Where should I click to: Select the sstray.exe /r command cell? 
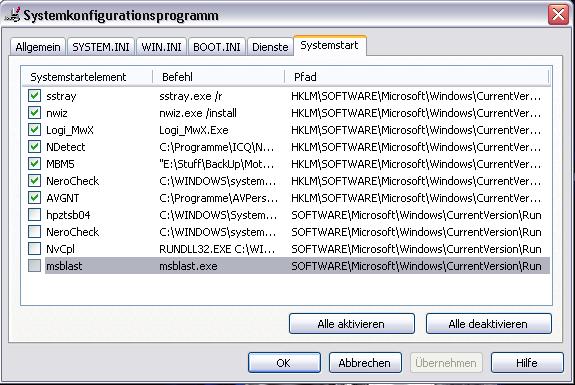click(x=191, y=96)
